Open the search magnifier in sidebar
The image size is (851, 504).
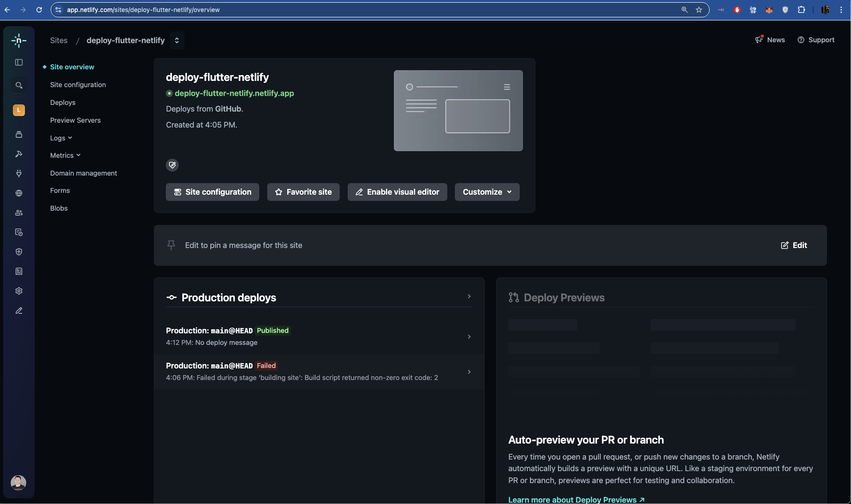(19, 85)
